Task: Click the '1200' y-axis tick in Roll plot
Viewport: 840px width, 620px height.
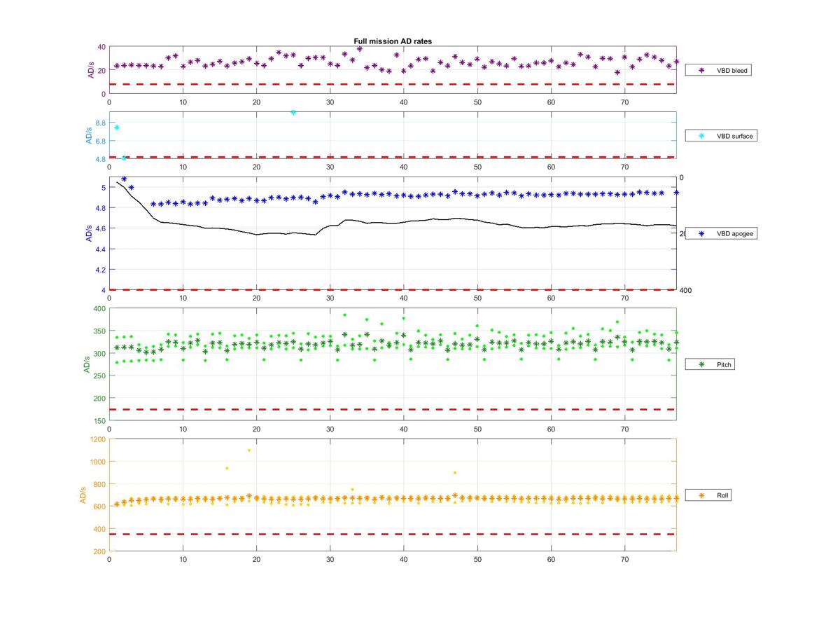Action: click(x=97, y=439)
